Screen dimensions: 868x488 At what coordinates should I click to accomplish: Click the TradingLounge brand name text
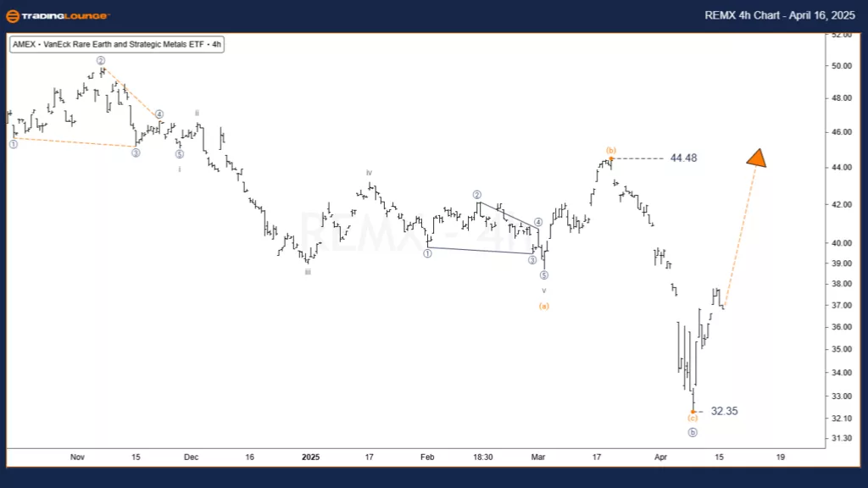(x=66, y=16)
